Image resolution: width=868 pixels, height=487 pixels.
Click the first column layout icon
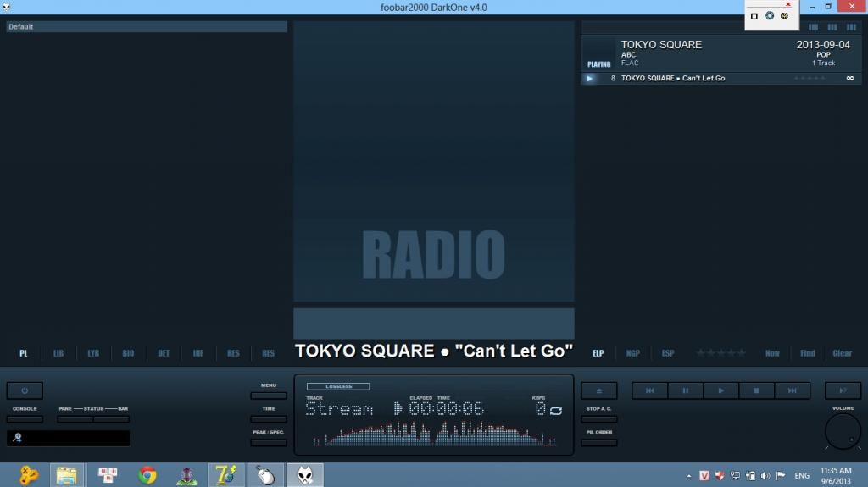pos(813,27)
